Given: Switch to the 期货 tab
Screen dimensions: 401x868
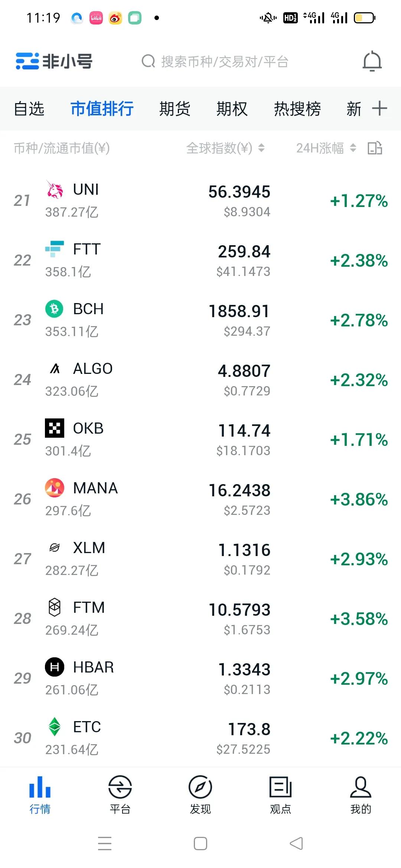Looking at the screenshot, I should 175,109.
